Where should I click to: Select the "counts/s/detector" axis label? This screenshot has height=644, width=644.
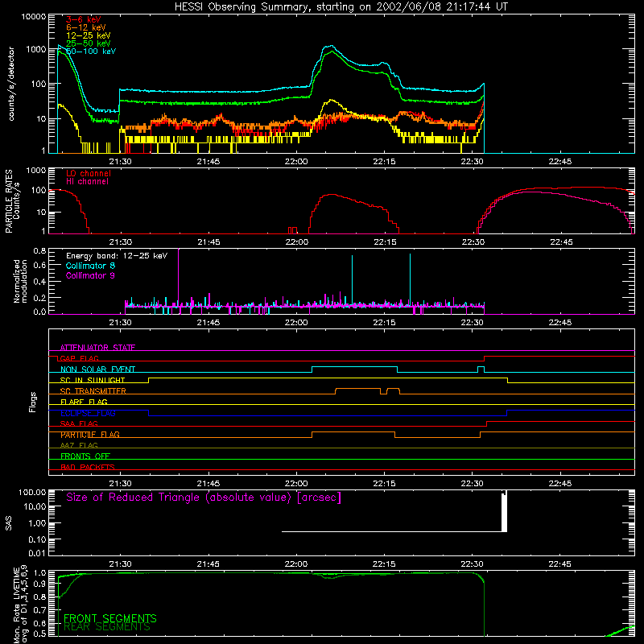pyautogui.click(x=11, y=84)
